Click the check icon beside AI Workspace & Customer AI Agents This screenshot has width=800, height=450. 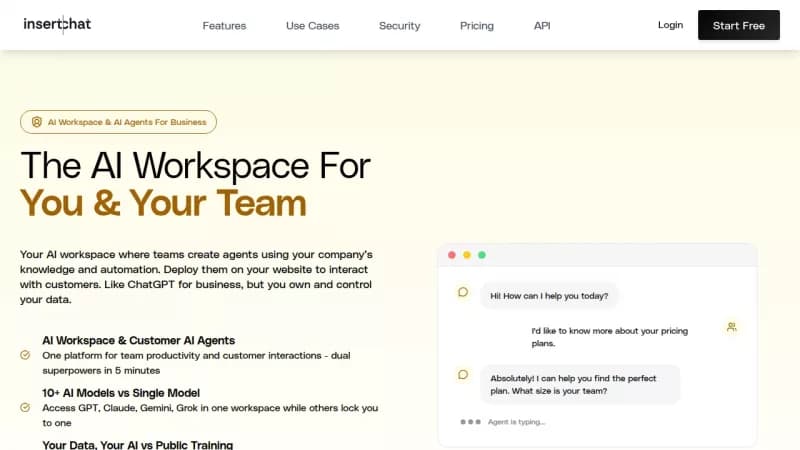point(25,355)
